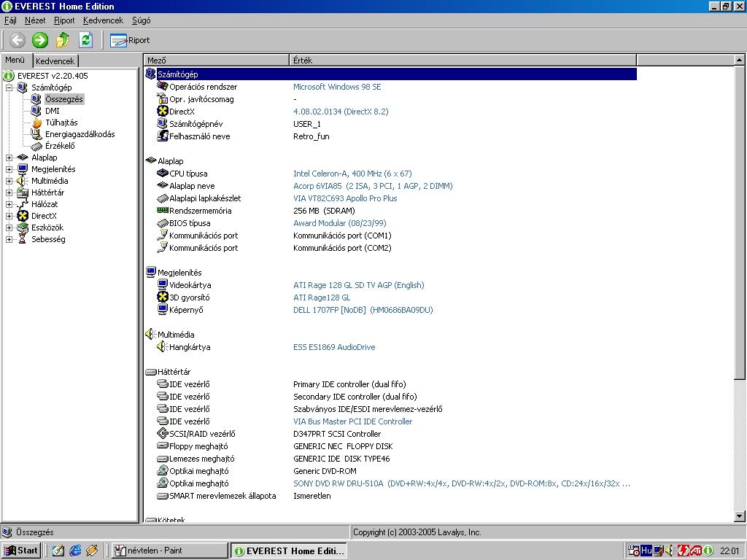Click the green Forward arrow button
The image size is (747, 560).
(x=40, y=40)
